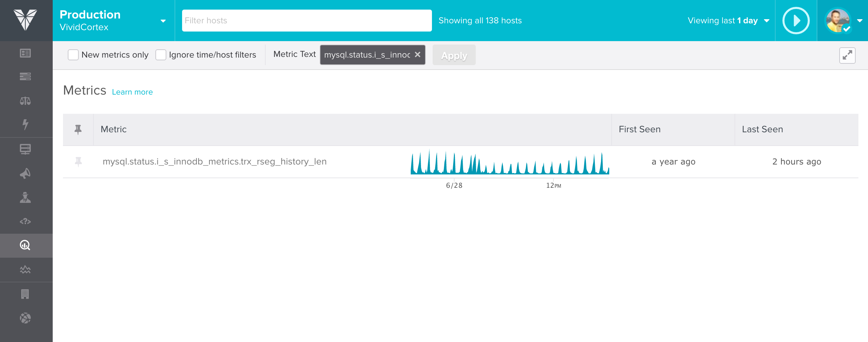Viewport: 868px width, 342px height.
Task: Toggle Ignore time/host filters checkbox
Action: [x=161, y=55]
